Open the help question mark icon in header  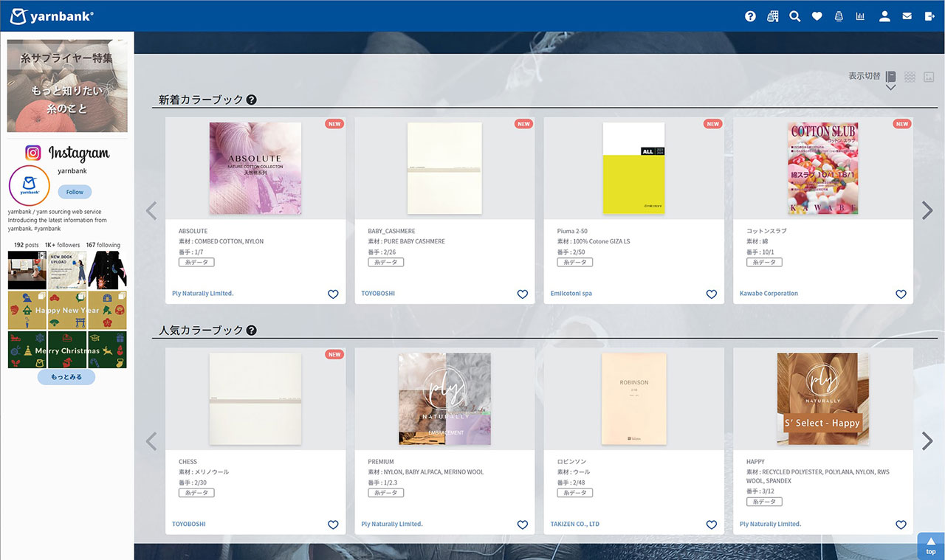click(x=750, y=16)
